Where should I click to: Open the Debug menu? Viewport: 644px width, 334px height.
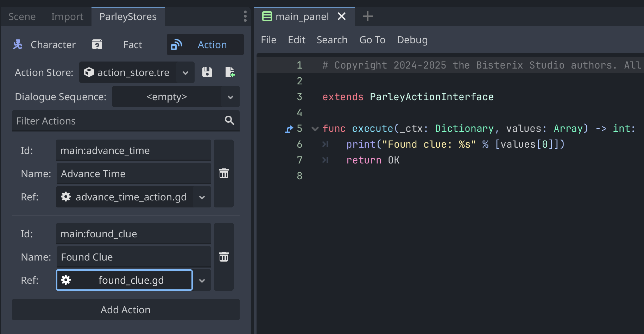point(412,40)
